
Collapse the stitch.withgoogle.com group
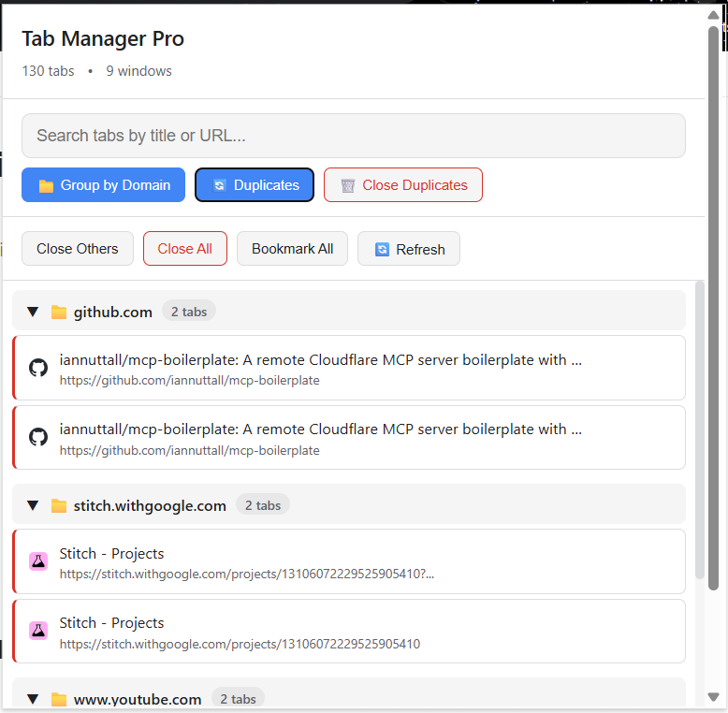pos(33,505)
